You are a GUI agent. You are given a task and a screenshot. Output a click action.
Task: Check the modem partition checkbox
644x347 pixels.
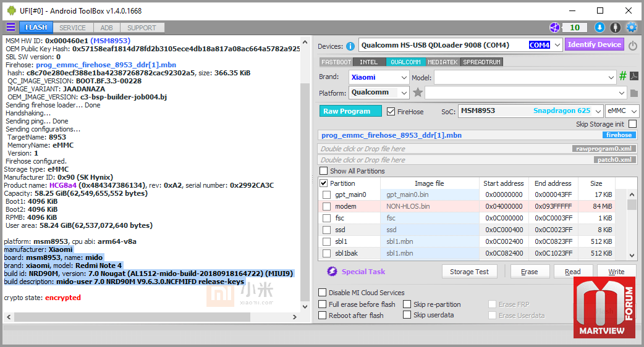pyautogui.click(x=326, y=206)
